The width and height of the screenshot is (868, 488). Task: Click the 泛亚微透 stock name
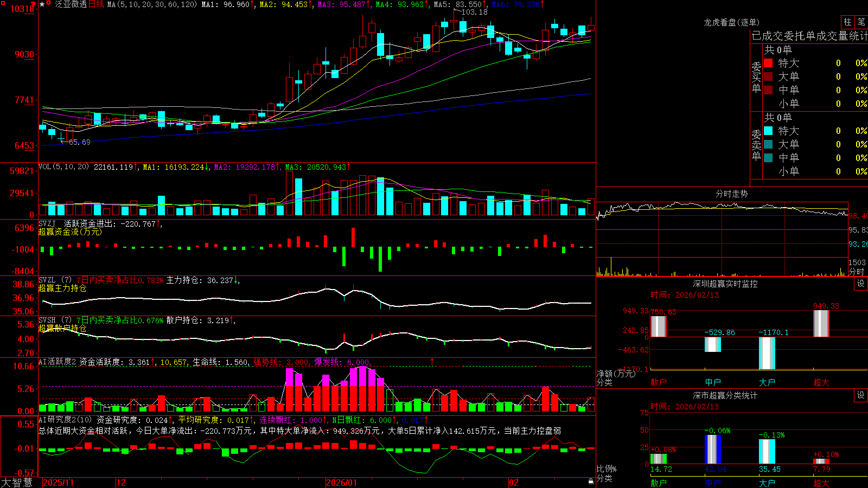coord(71,4)
